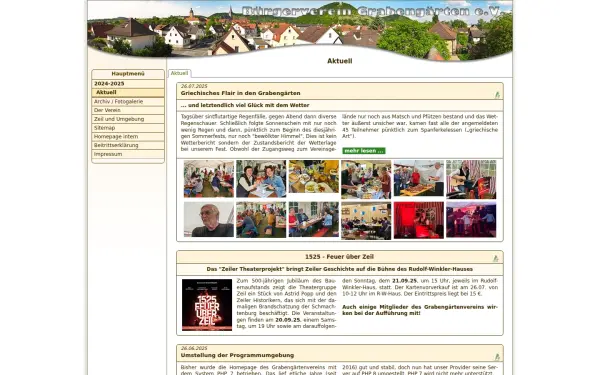Open the purple-lit band stage photo
Image resolution: width=600 pixels, height=375 pixels.
(x=471, y=220)
